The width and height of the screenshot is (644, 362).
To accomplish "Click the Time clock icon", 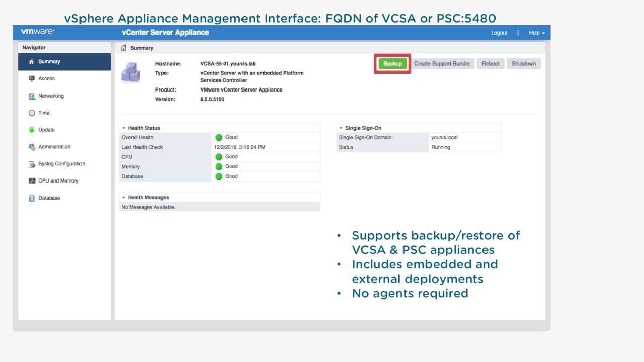I will click(x=32, y=113).
